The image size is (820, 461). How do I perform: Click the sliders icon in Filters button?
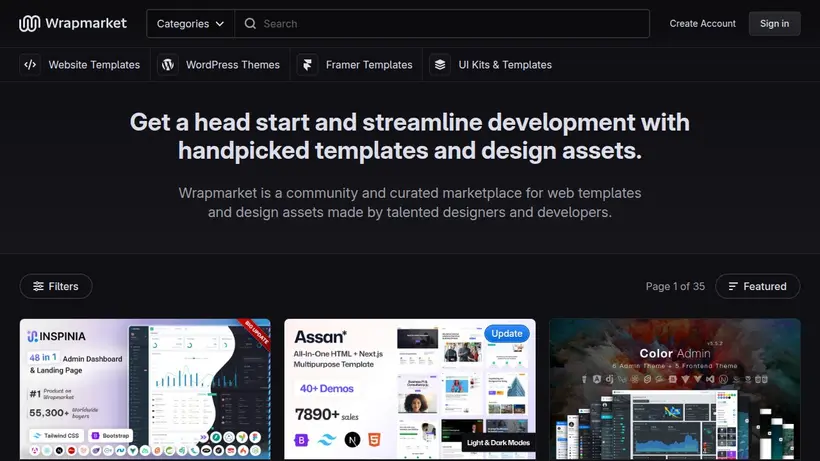pyautogui.click(x=38, y=286)
